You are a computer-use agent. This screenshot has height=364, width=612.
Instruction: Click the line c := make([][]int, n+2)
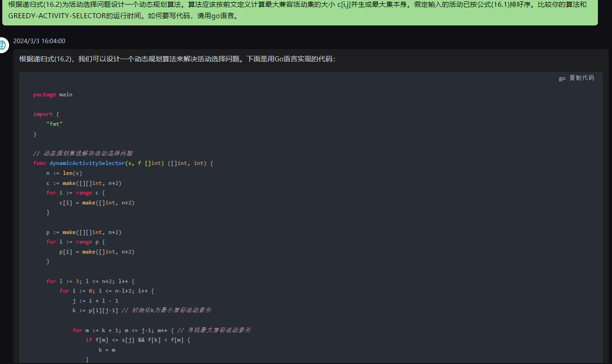click(84, 183)
